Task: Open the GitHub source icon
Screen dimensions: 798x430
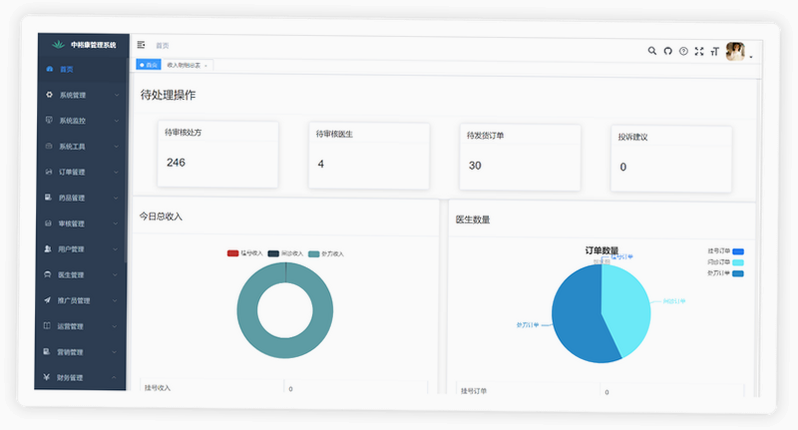Action: 668,51
